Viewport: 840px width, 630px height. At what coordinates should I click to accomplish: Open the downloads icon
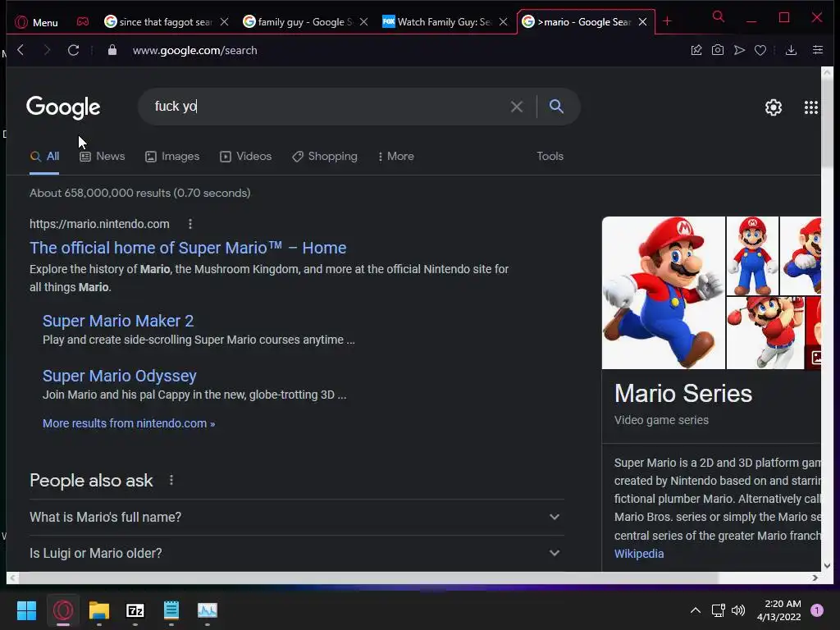click(791, 50)
